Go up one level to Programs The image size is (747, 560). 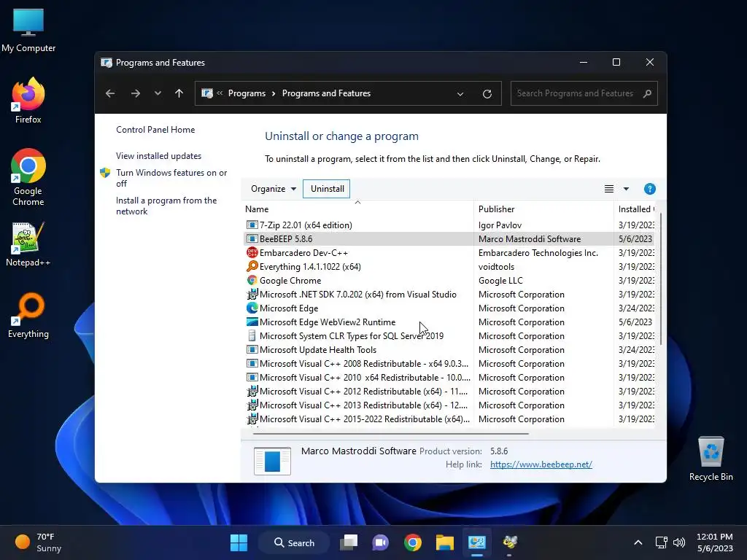(179, 93)
